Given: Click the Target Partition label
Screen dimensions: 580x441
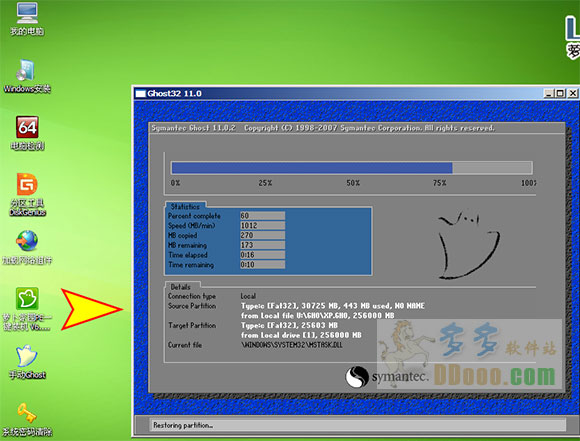Looking at the screenshot, I should click(x=192, y=326).
